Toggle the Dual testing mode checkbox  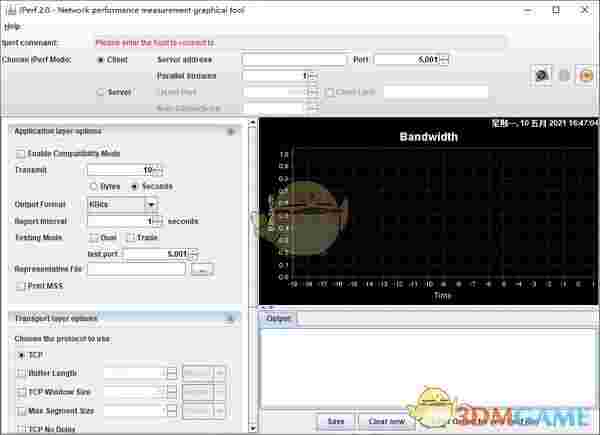[93, 238]
